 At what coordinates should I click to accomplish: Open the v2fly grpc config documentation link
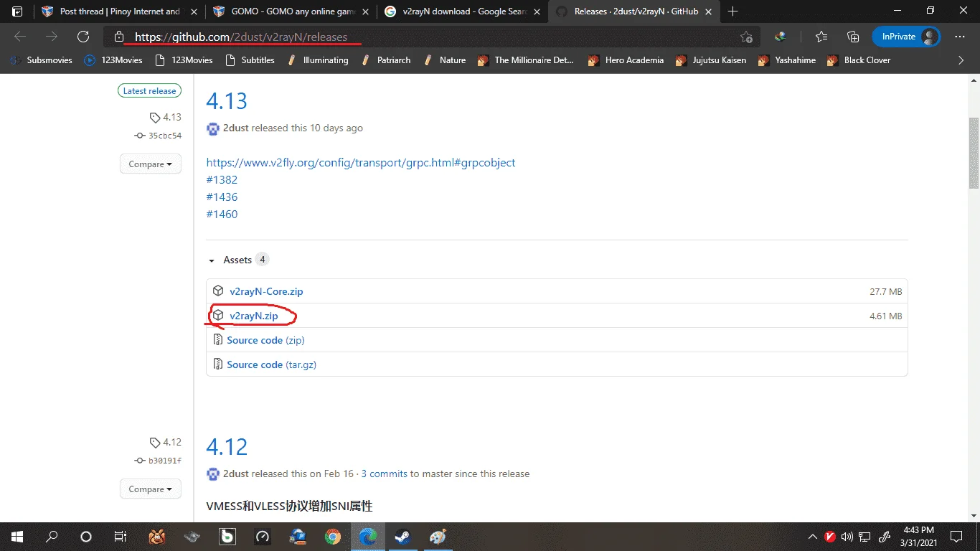coord(361,162)
